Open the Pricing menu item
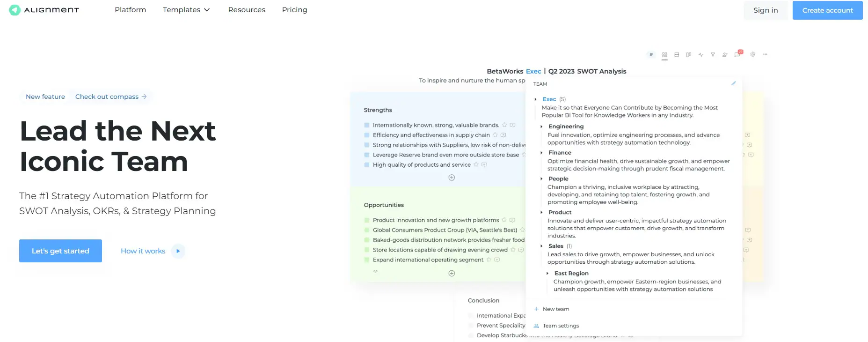 coord(294,10)
